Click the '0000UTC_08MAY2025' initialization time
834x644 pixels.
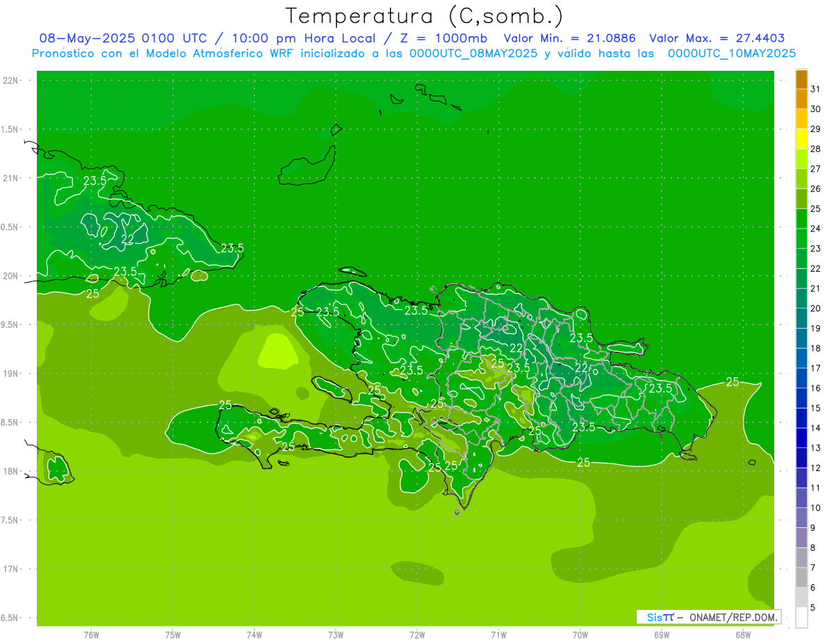(473, 53)
